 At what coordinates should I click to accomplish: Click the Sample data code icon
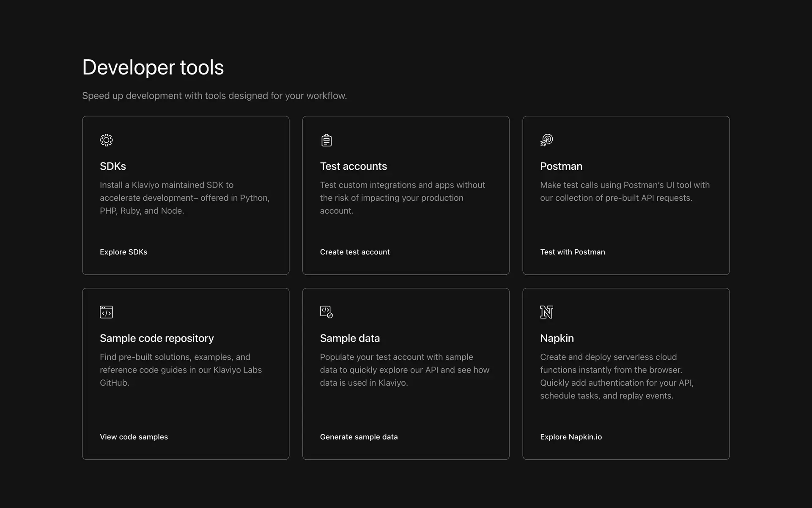pyautogui.click(x=326, y=312)
